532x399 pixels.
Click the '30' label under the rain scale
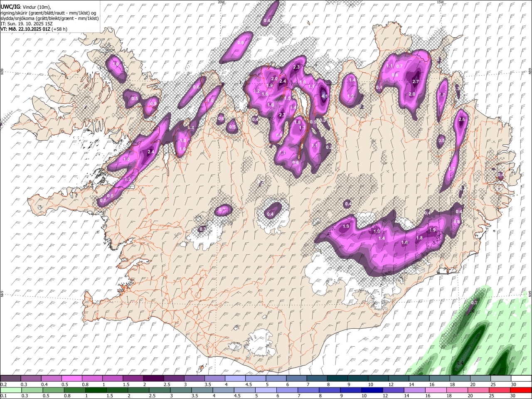point(513,396)
